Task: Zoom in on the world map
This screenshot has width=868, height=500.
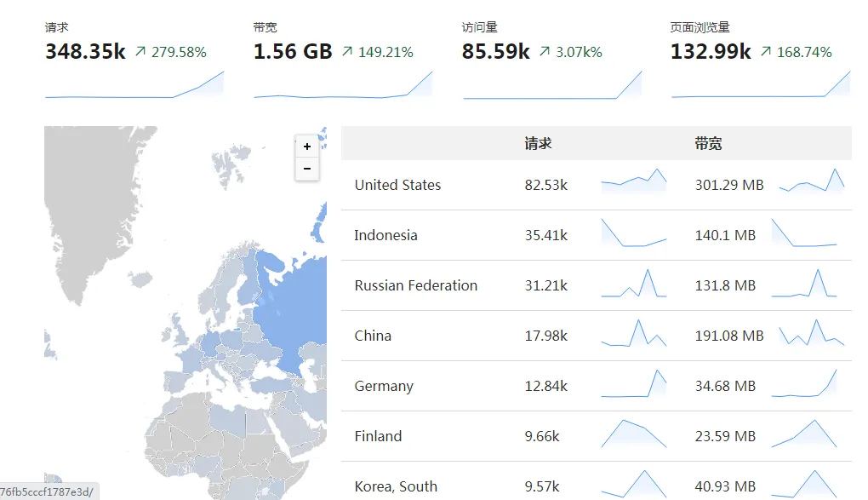Action: click(x=307, y=147)
